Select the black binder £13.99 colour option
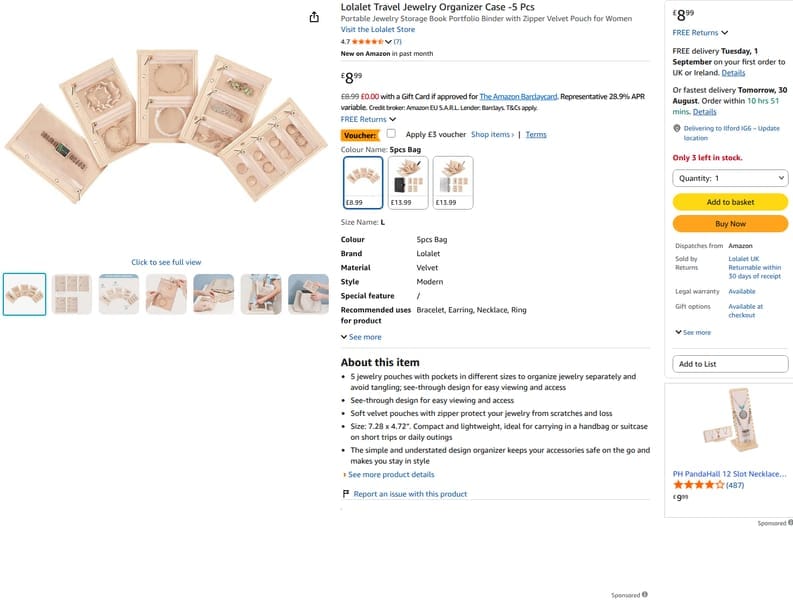 tap(408, 182)
